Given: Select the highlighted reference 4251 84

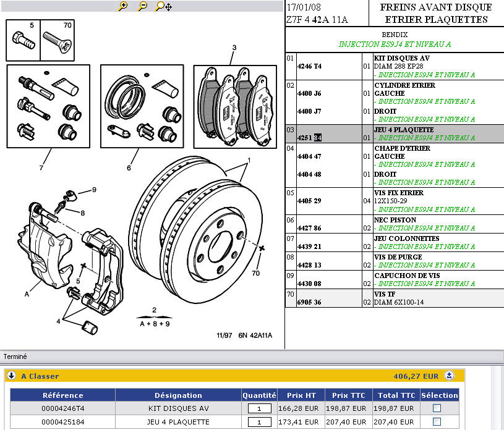Looking at the screenshot, I should click(x=310, y=138).
